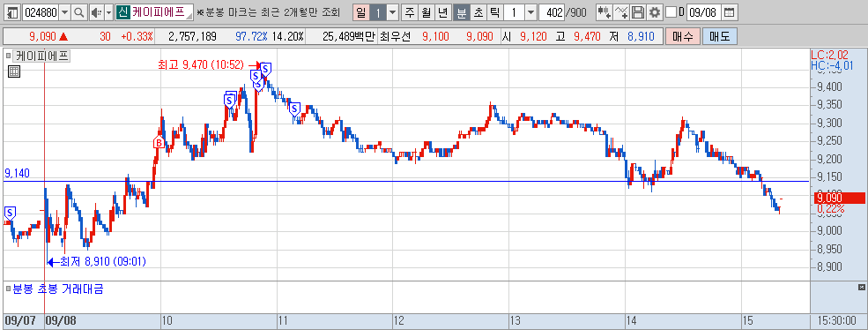Switch to weekly 주 chart
Image resolution: width=868 pixels, height=330 pixels.
click(x=410, y=11)
